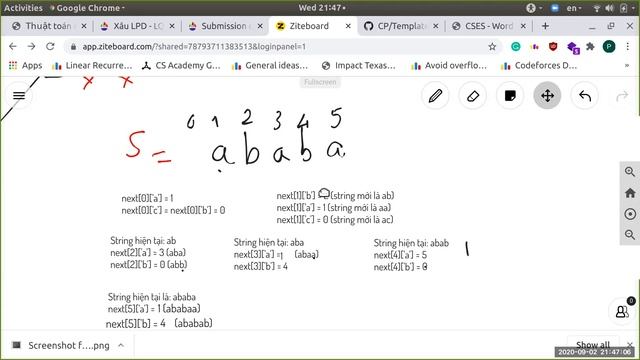Open the accessibility menu in top bar
This screenshot has width=640, height=360.
534,8
